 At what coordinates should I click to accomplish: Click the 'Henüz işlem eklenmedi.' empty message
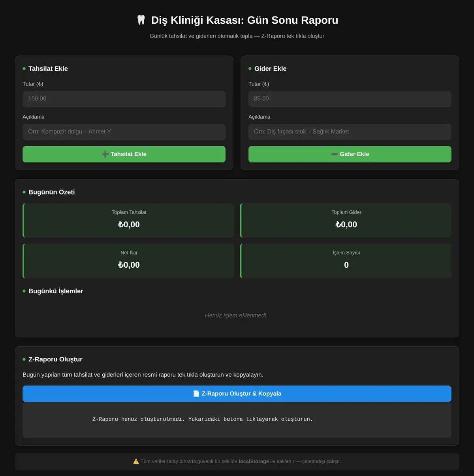[x=236, y=315]
